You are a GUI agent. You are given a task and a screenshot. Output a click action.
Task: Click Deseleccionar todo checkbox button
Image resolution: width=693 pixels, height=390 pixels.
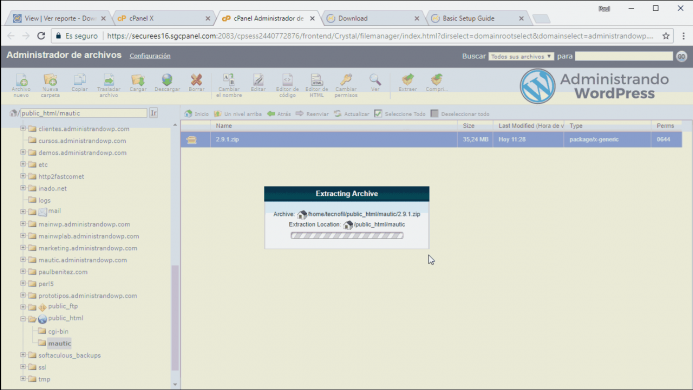(460, 114)
